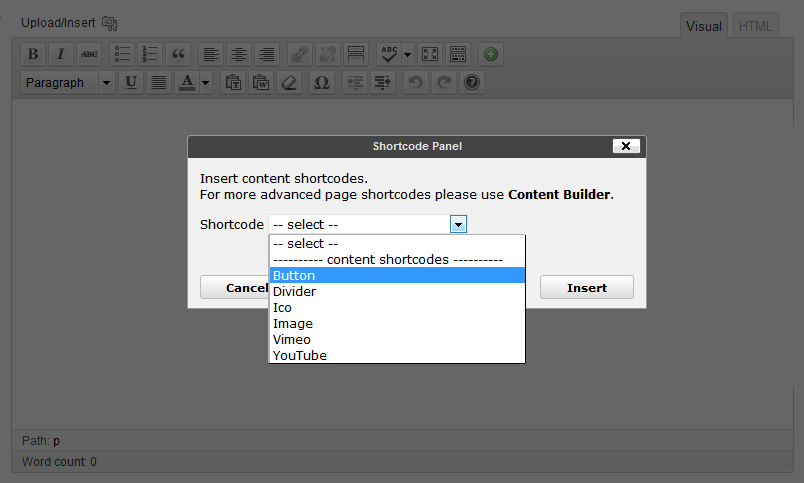The height and width of the screenshot is (483, 804).
Task: Insert a blockquote using the quote icon
Action: pos(179,54)
